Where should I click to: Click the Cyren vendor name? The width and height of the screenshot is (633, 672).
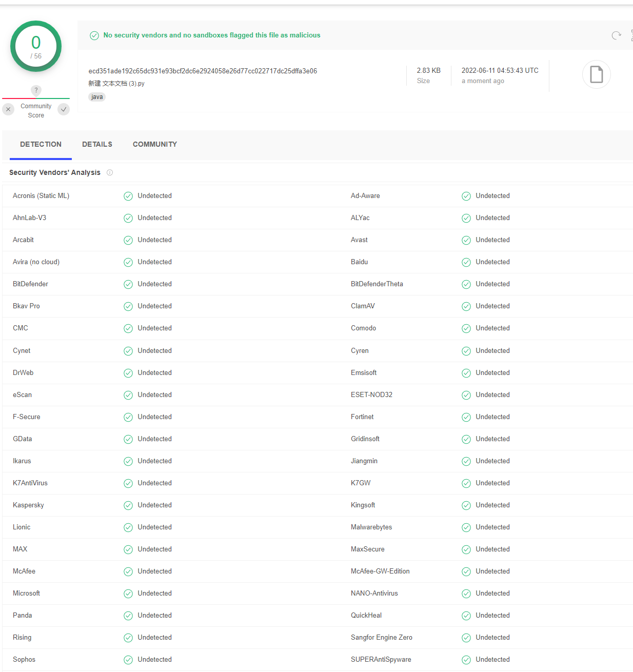360,350
